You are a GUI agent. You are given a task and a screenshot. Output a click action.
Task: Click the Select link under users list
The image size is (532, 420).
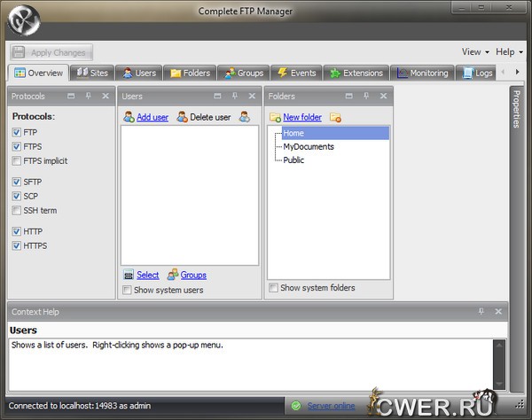pos(147,275)
